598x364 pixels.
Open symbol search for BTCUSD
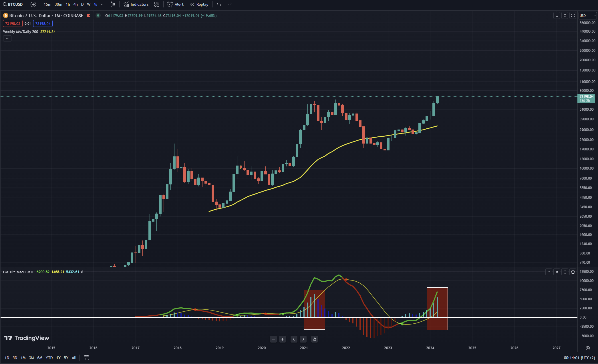13,4
